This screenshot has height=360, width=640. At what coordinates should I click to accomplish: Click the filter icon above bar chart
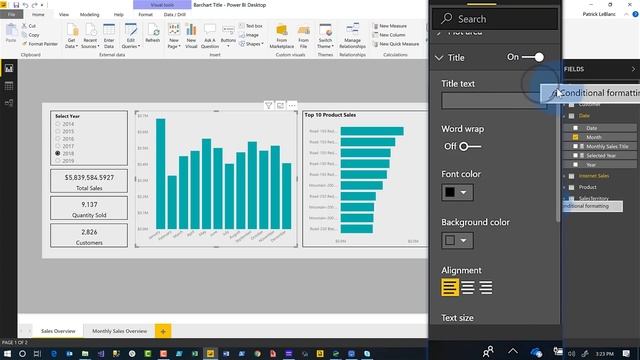coord(269,106)
